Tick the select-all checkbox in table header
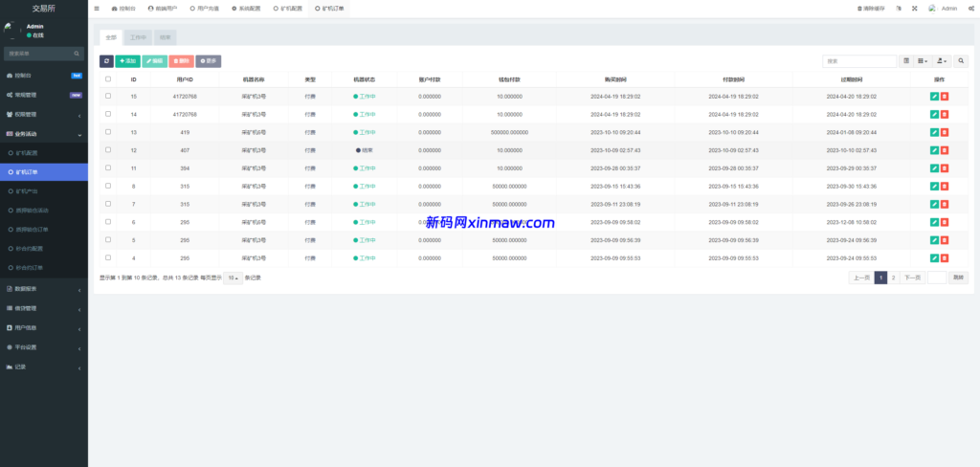The height and width of the screenshot is (467, 980). (108, 78)
